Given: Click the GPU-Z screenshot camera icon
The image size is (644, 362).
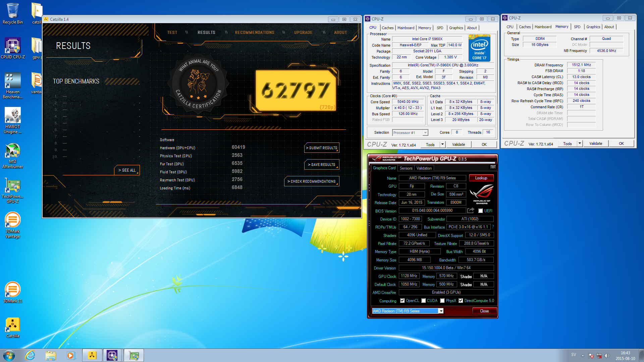Looking at the screenshot, I should click(493, 167).
